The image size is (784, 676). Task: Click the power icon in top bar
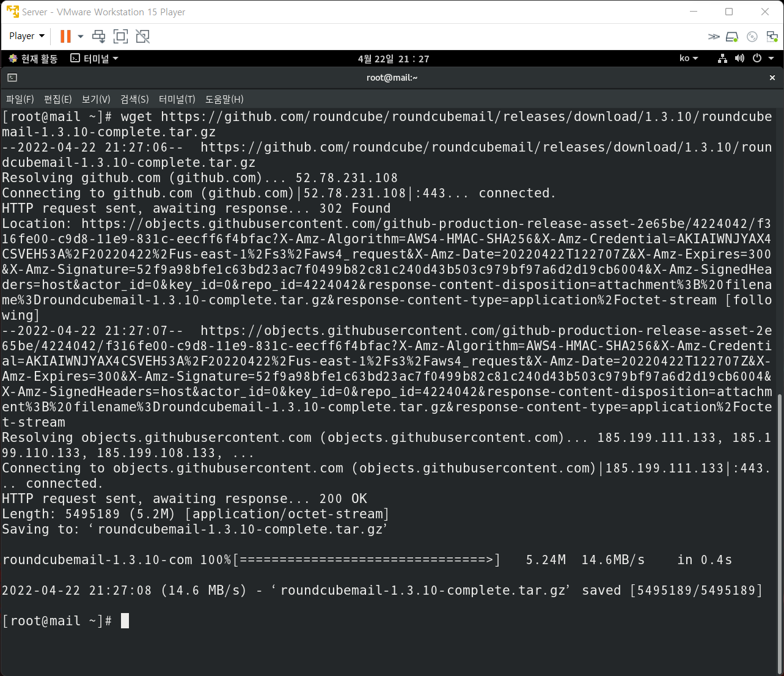[757, 59]
